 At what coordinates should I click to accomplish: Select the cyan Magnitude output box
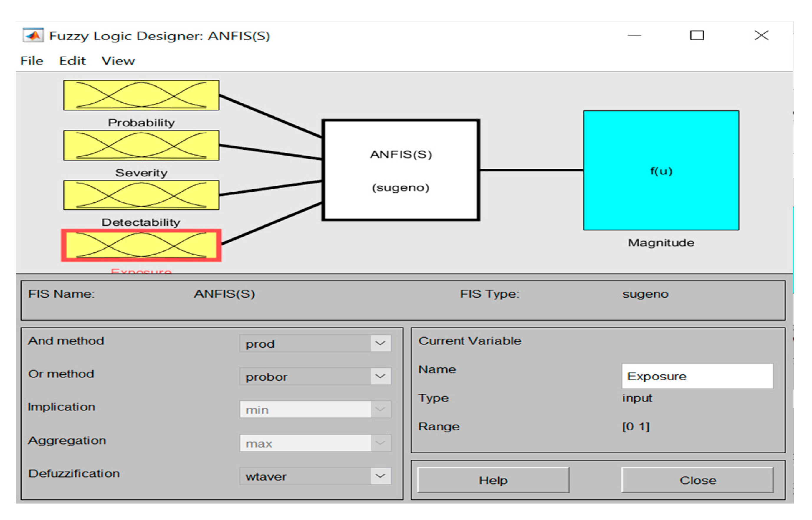pyautogui.click(x=661, y=171)
